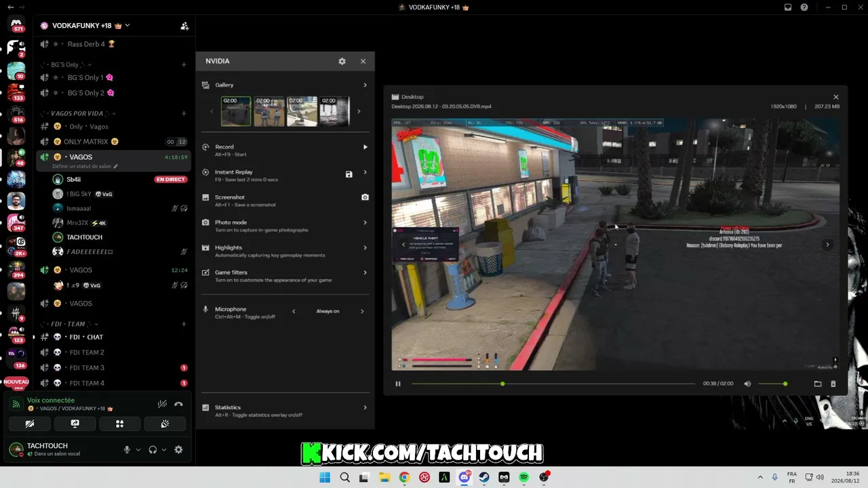
Task: Mute the video player volume
Action: 747,384
